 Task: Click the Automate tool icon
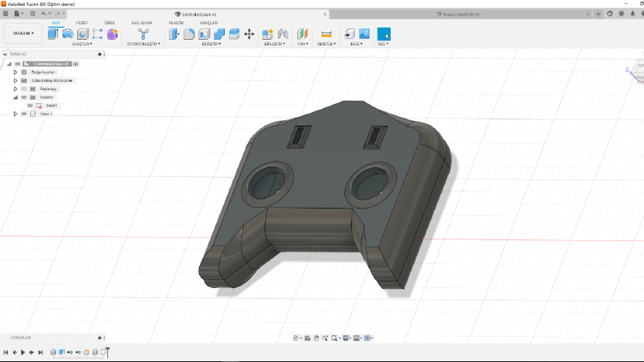(144, 34)
